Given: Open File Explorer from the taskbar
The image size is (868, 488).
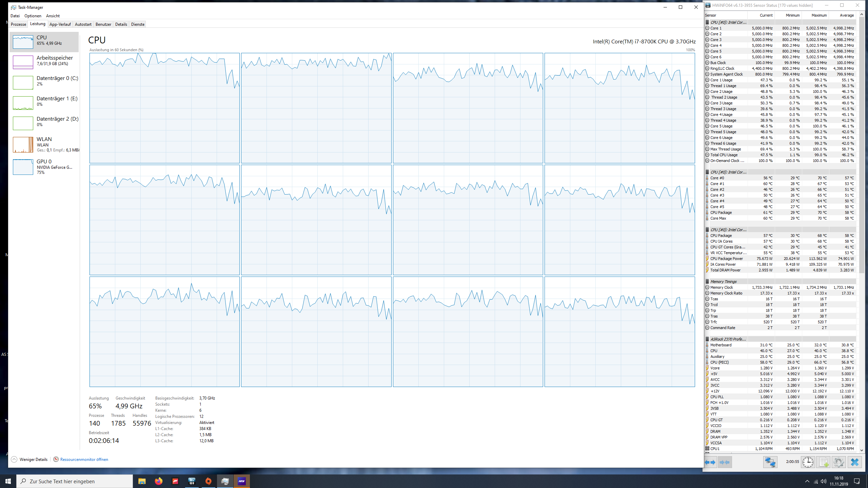Looking at the screenshot, I should 142,481.
